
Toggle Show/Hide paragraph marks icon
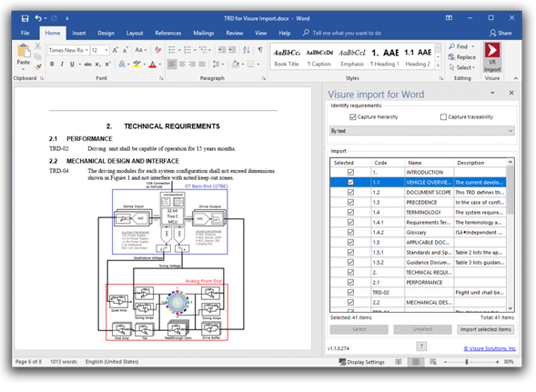(x=260, y=50)
